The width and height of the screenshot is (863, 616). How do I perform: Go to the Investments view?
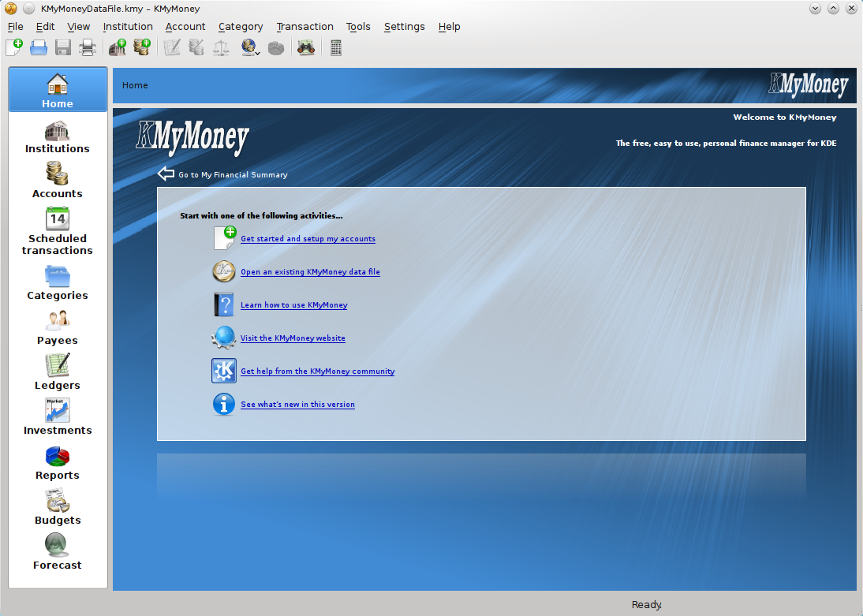click(58, 418)
